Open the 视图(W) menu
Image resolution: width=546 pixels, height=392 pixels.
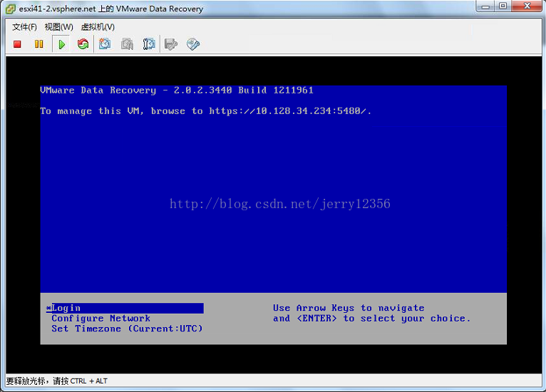tap(58, 27)
